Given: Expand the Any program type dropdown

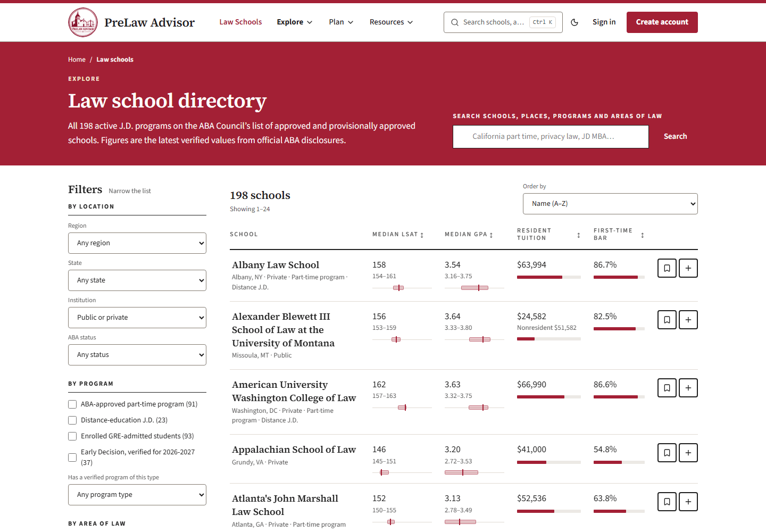Looking at the screenshot, I should pyautogui.click(x=137, y=495).
